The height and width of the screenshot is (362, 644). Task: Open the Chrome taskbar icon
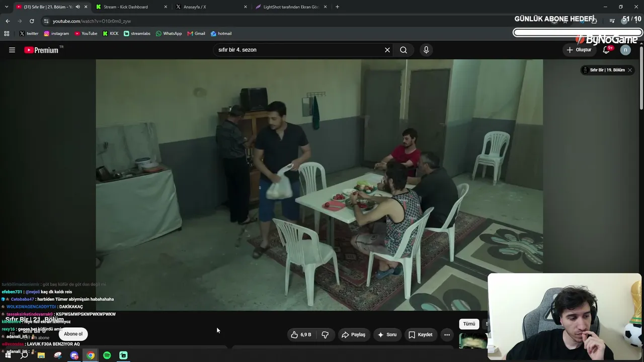(91, 355)
